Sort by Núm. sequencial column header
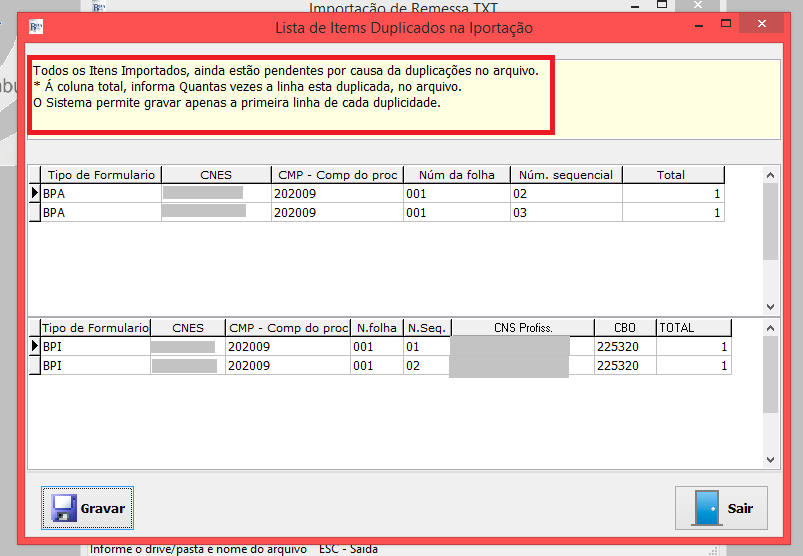Image resolution: width=803 pixels, height=556 pixels. 566,175
